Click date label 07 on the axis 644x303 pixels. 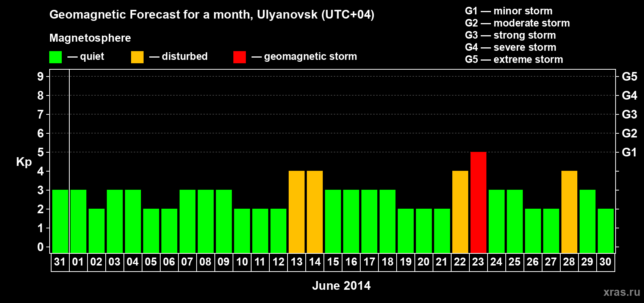point(187,262)
